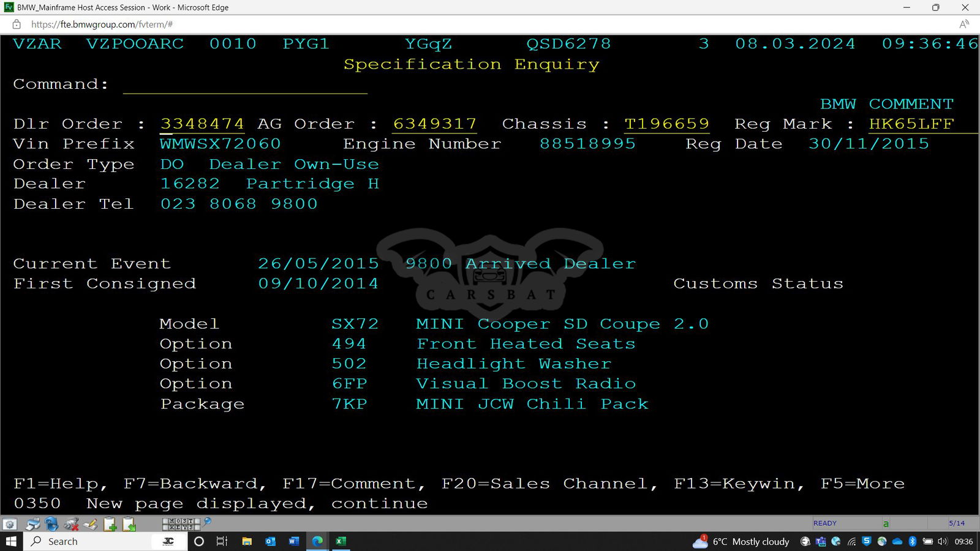Click the paste clipboard icon with green arrow
The height and width of the screenshot is (551, 980).
[x=129, y=524]
